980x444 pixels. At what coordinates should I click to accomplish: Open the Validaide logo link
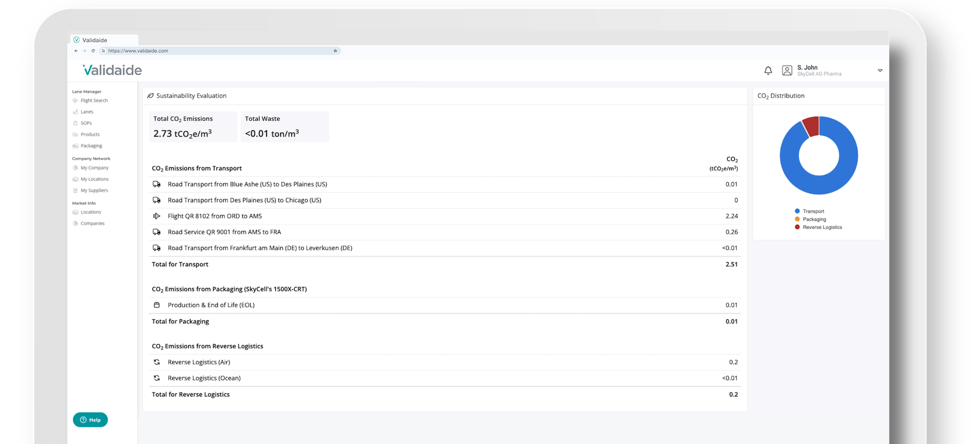coord(112,70)
